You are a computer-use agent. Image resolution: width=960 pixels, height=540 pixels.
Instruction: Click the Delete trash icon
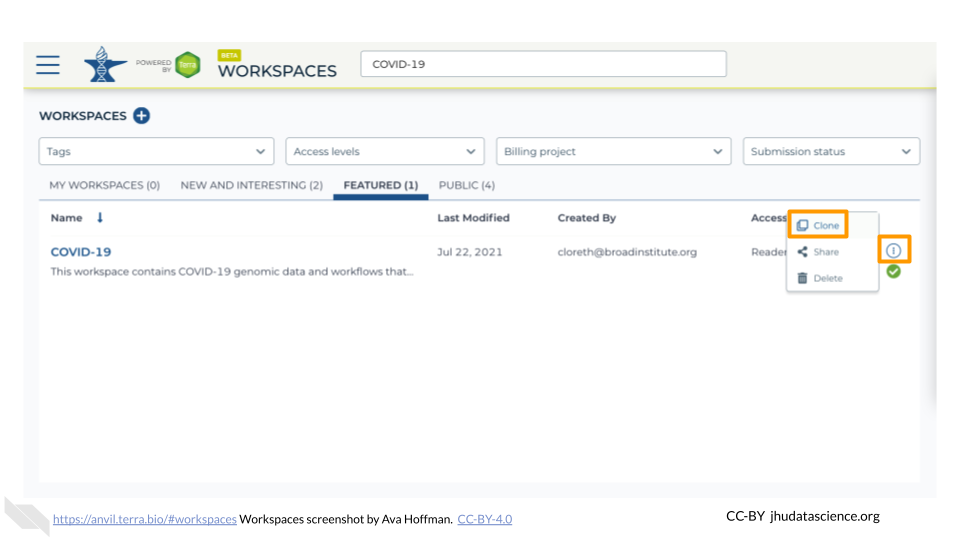(802, 278)
